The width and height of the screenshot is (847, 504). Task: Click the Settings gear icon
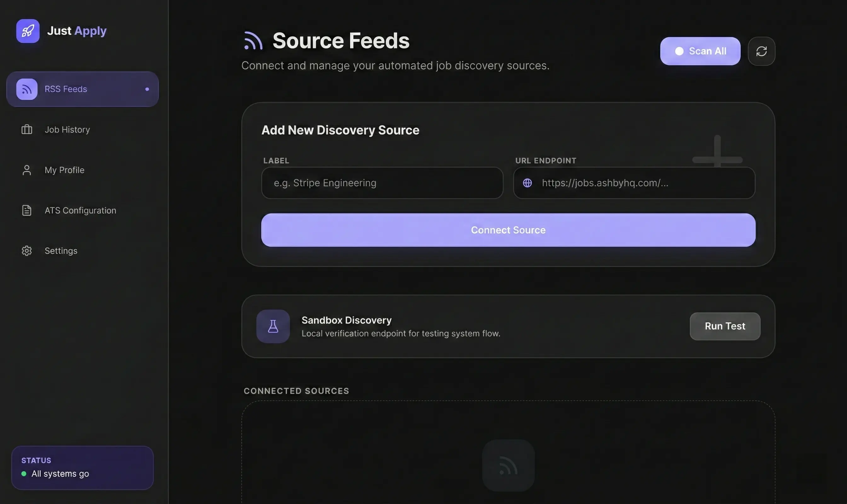[27, 251]
